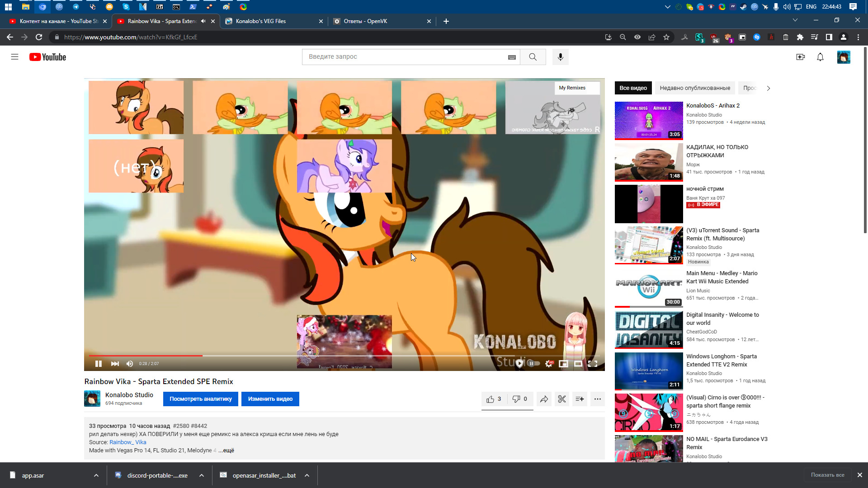The image size is (868, 488).
Task: Click Посмотреть аналитику button
Action: point(200,399)
